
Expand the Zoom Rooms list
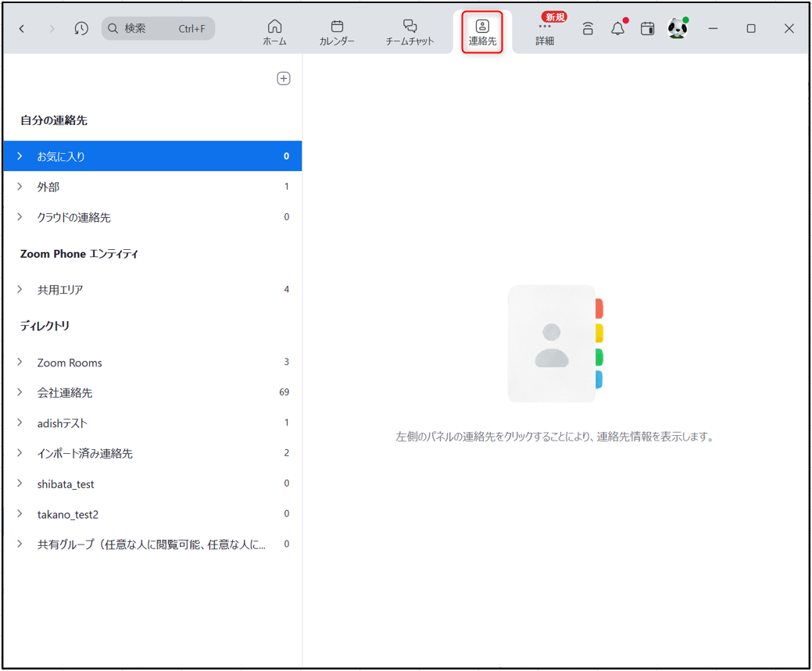[x=20, y=362]
